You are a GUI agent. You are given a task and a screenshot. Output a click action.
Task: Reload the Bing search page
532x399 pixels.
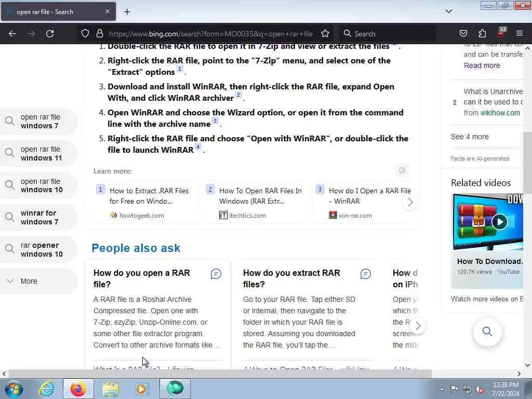pyautogui.click(x=50, y=34)
